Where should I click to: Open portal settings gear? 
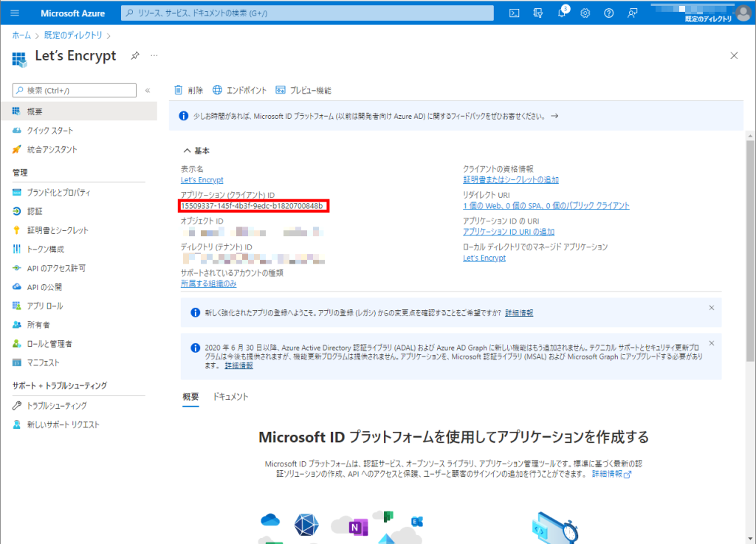click(585, 13)
